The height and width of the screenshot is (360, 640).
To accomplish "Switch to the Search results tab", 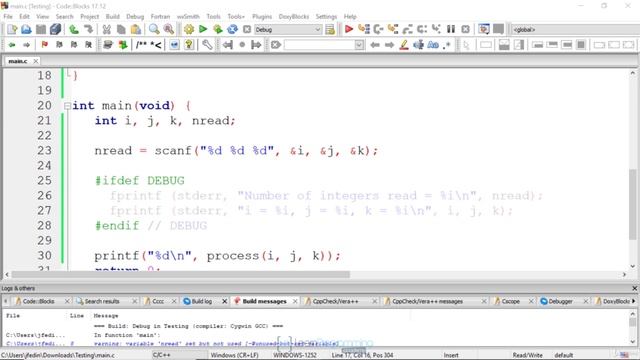I will pos(102,301).
